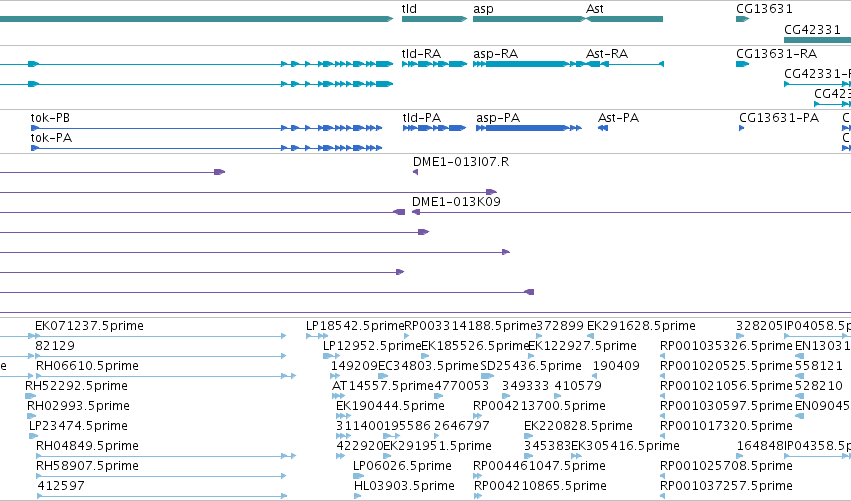Click the RP001021056.5prime EST label
Viewport: 851px width, 501px height.
point(726,386)
